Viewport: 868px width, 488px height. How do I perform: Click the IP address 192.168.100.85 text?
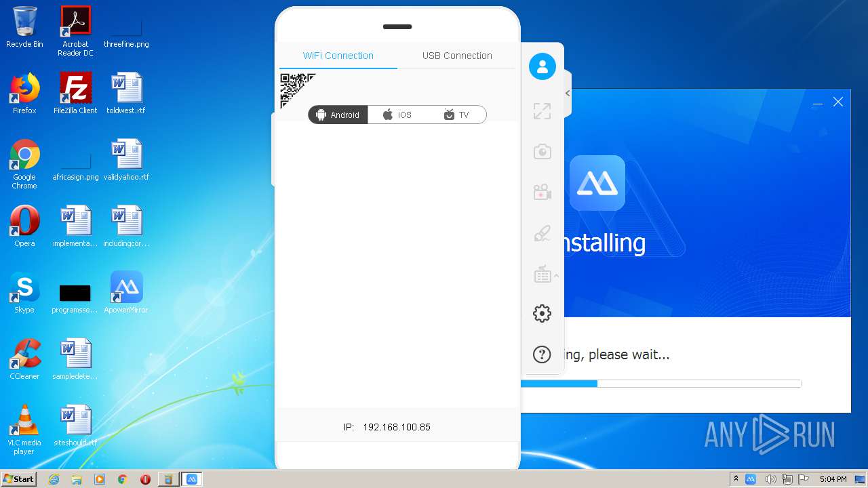coord(397,427)
